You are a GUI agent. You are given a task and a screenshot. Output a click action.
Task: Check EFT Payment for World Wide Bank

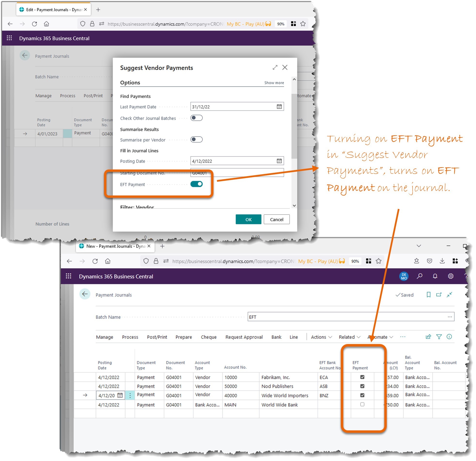tap(362, 404)
